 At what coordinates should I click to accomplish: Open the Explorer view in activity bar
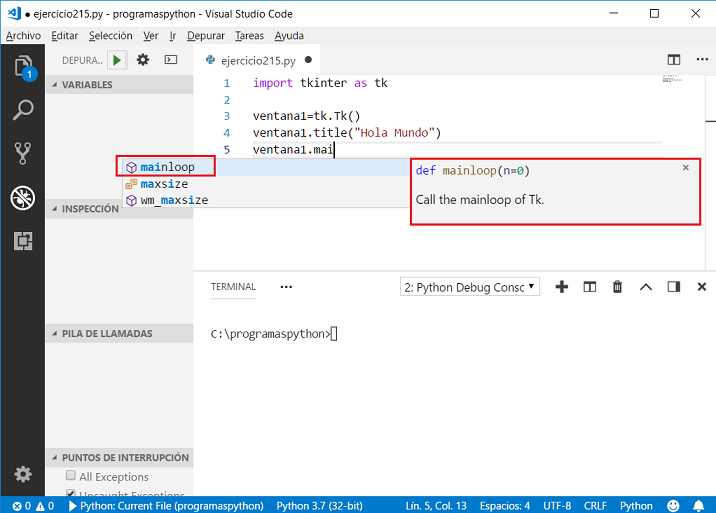click(x=23, y=67)
